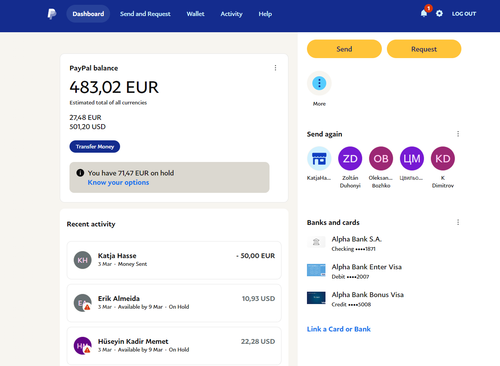The width and height of the screenshot is (500, 366).
Task: Click the yellow Send button
Action: click(344, 49)
